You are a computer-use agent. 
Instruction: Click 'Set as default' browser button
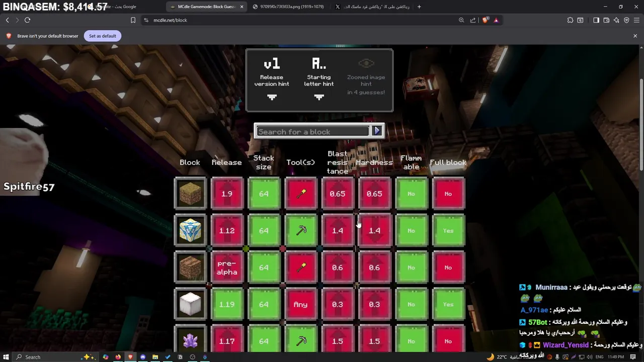coord(103,36)
